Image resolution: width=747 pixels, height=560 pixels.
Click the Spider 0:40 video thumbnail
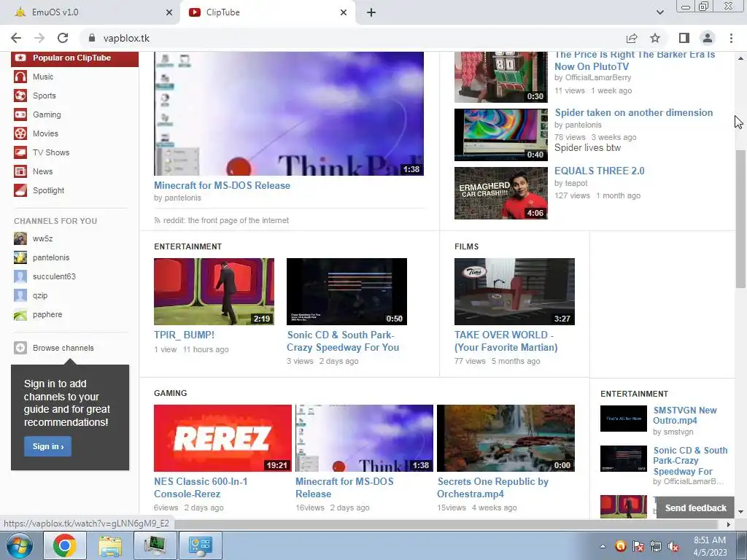(x=500, y=135)
